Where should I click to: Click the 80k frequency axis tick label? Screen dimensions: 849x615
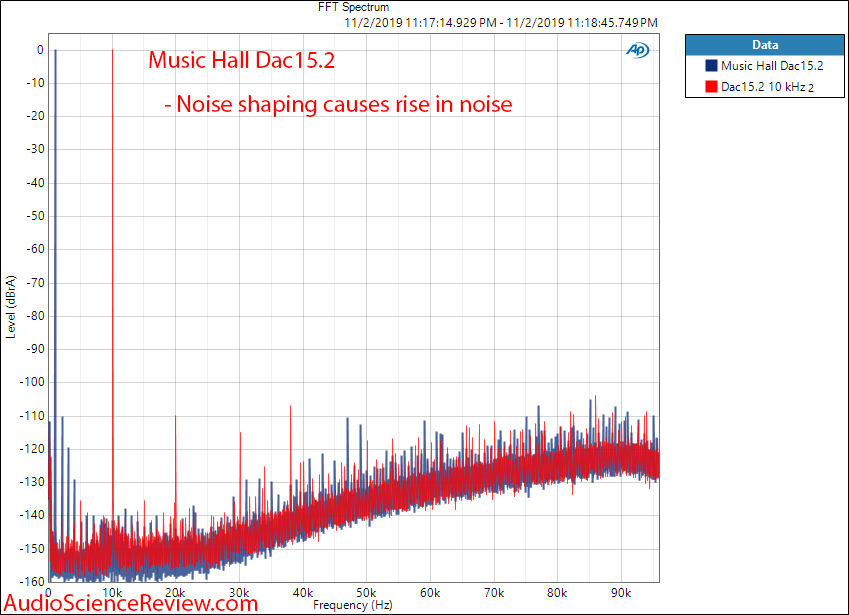click(557, 593)
